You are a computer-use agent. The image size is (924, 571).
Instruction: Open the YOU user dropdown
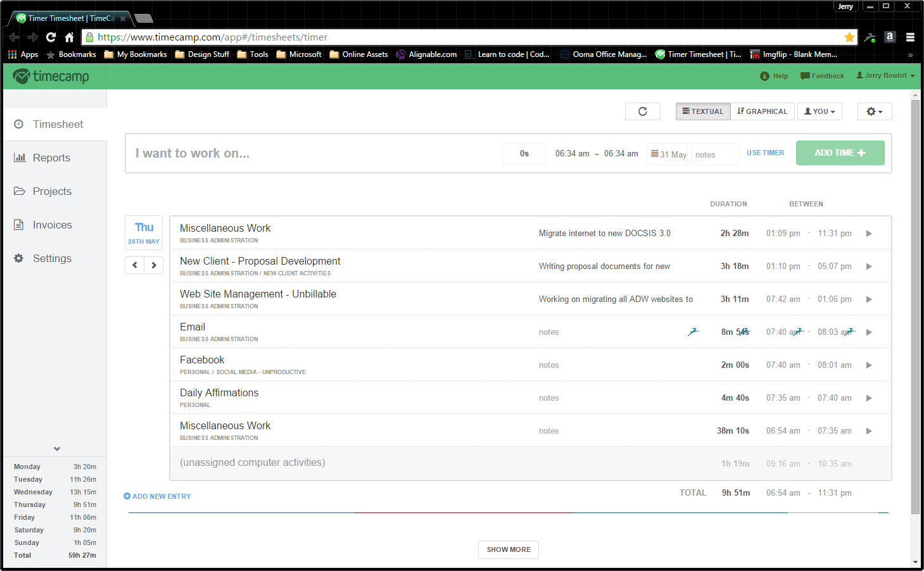point(820,111)
